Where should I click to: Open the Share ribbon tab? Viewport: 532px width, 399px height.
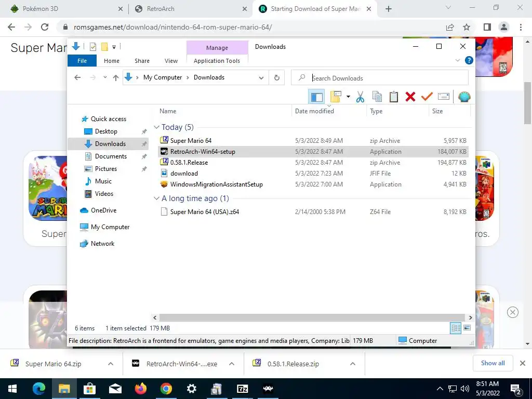(142, 61)
